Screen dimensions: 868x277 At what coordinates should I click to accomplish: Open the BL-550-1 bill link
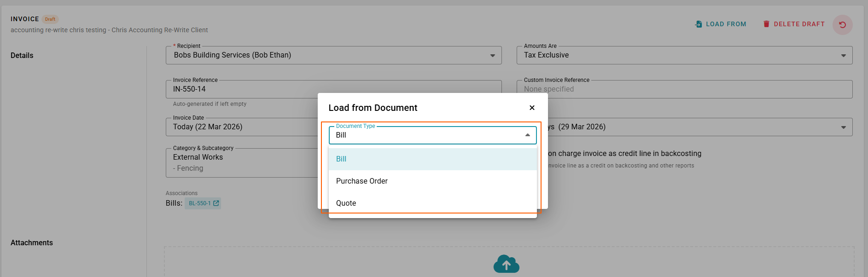tap(199, 203)
